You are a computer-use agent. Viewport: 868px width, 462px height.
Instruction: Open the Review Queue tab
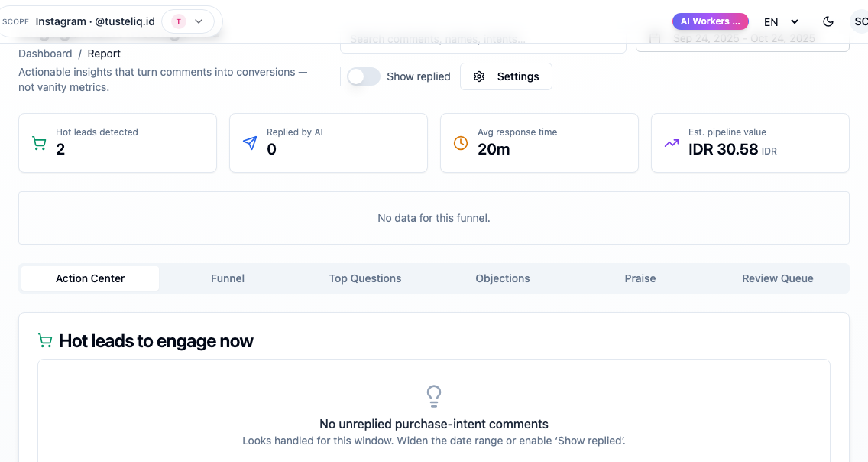point(777,278)
